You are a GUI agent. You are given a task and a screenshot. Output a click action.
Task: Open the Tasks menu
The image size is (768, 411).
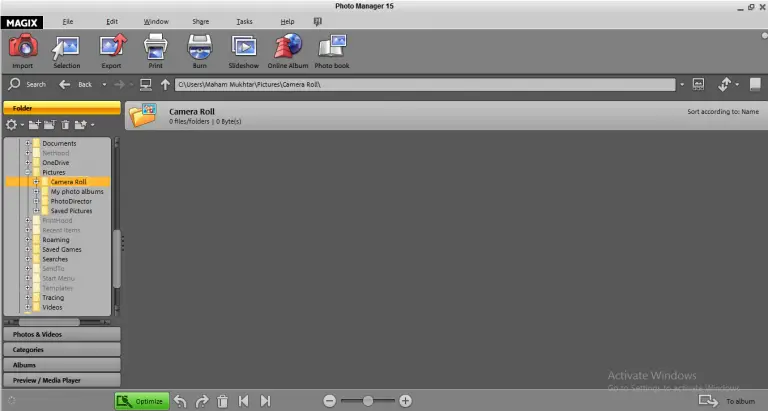tap(244, 22)
